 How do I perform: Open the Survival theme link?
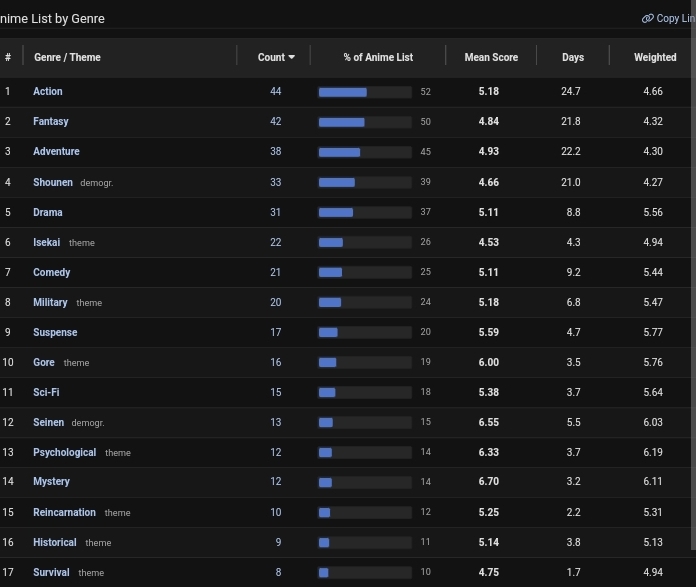51,572
